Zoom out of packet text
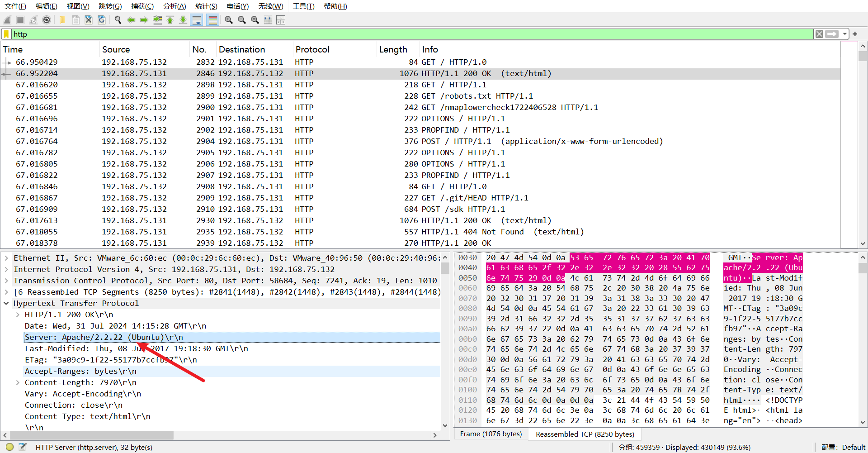Image resolution: width=868 pixels, height=453 pixels. 242,20
